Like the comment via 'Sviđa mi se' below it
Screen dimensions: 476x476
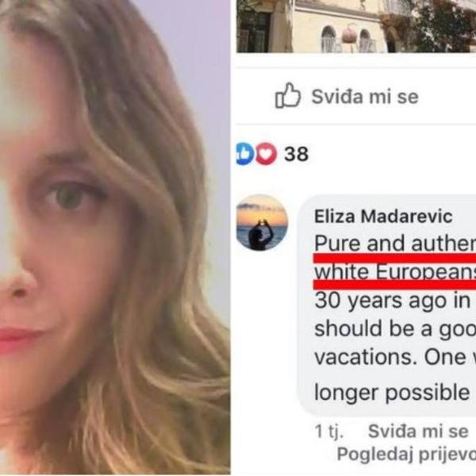tap(418, 431)
